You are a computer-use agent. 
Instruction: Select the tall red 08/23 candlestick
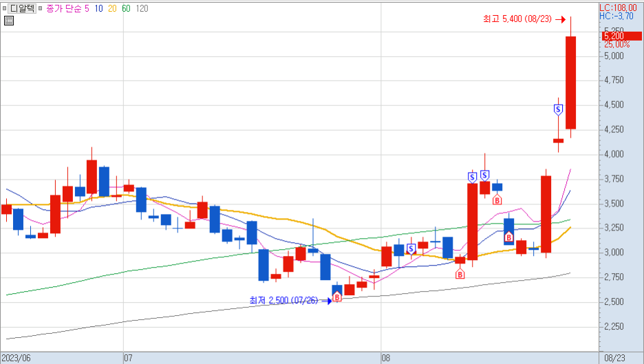(x=570, y=83)
